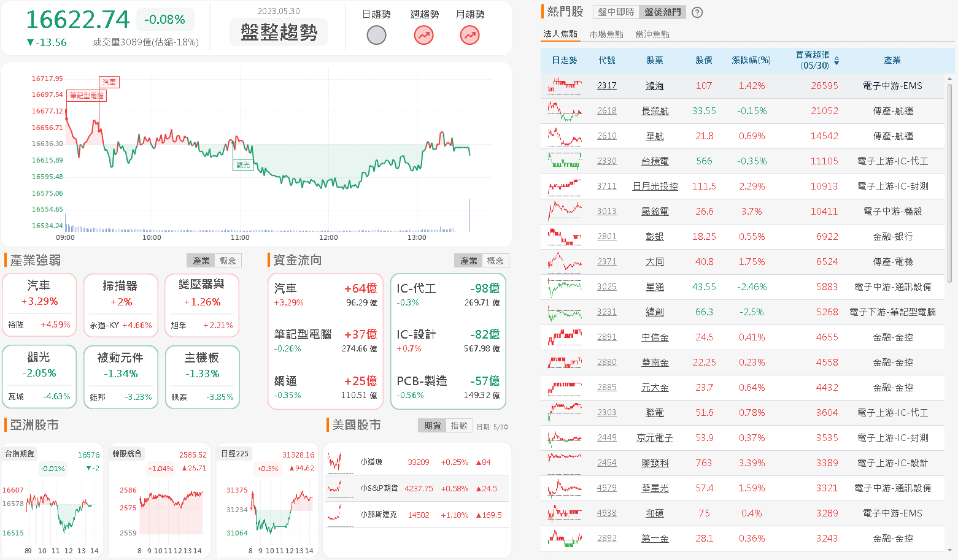Open the 日月光投控 sparkline chart
Screen dimensions: 958x560
coord(565,186)
